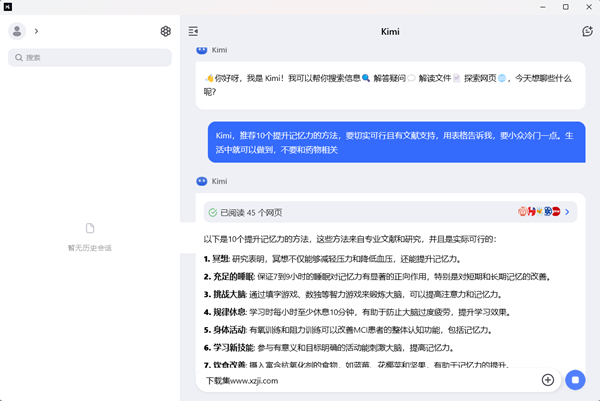This screenshot has width=600, height=401.
Task: Click list item 4. 规律休息
Action: tap(358, 312)
